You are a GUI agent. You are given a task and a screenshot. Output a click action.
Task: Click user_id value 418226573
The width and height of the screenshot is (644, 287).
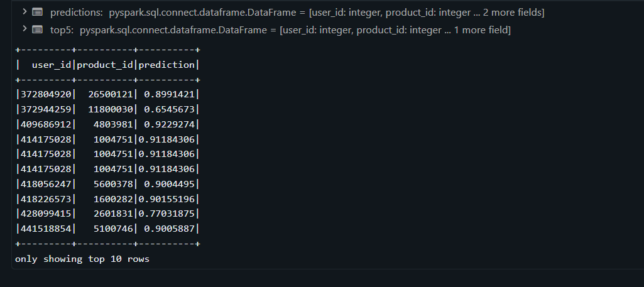pos(46,199)
